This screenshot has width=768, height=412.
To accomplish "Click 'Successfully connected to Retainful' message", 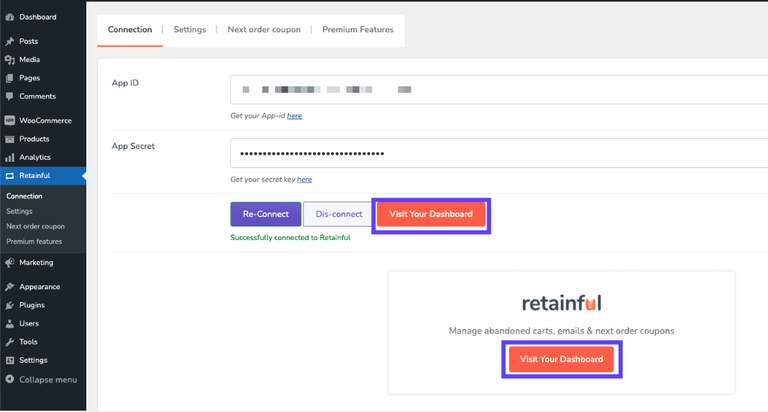I will (x=290, y=238).
